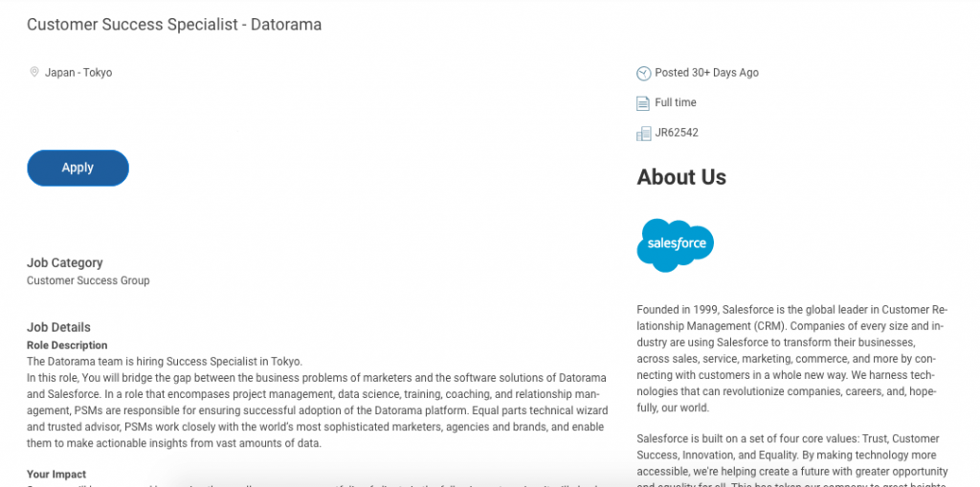
Task: Click the Posted 30+ Days Ago text
Action: (706, 73)
